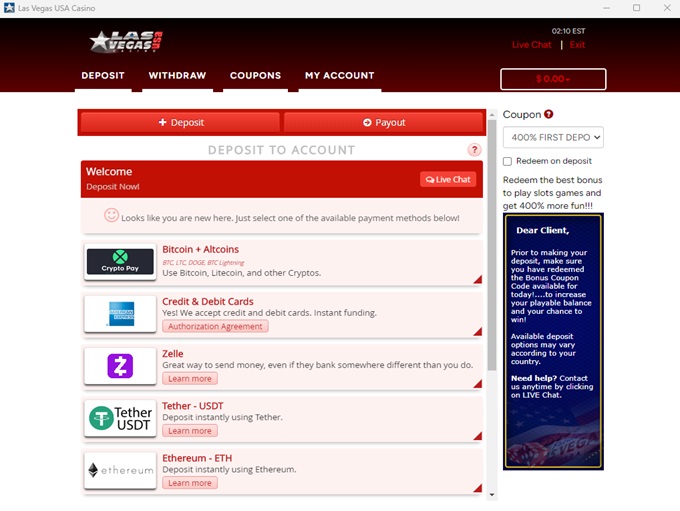Click the red + Deposit button
This screenshot has width=680, height=511.
pyautogui.click(x=180, y=122)
